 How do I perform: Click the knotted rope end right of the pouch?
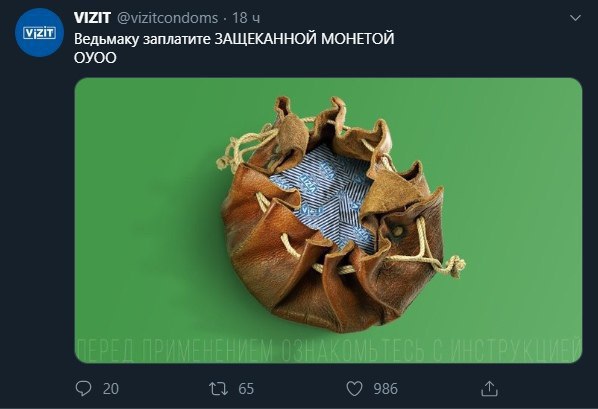pyautogui.click(x=455, y=265)
